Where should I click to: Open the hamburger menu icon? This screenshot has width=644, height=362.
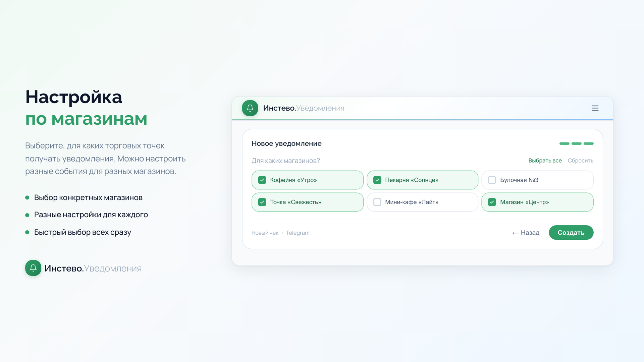(595, 108)
